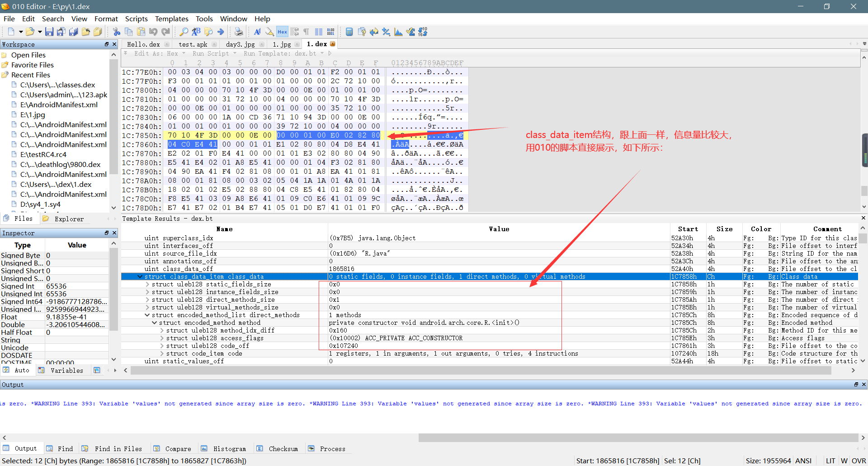Open the Variables tab in Inspector
Viewport: 868px width, 466px height.
tap(61, 370)
